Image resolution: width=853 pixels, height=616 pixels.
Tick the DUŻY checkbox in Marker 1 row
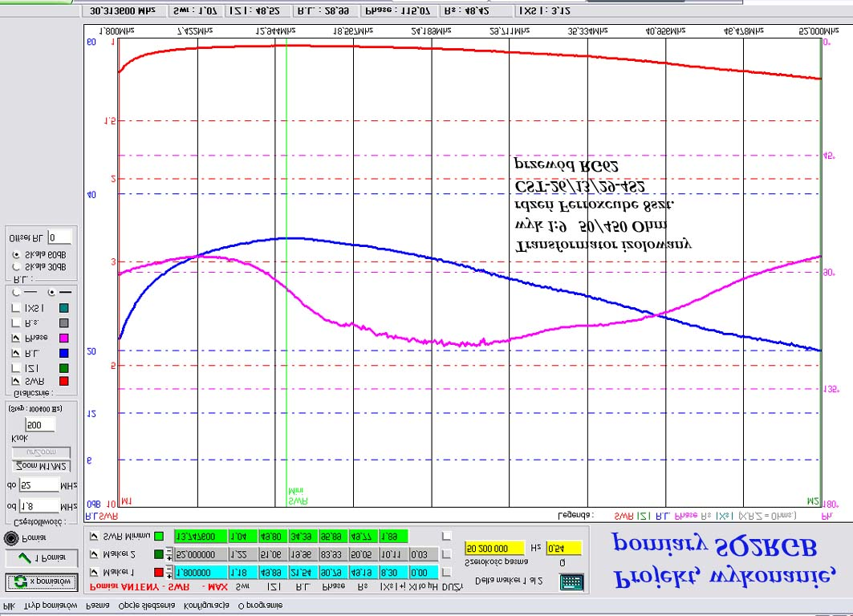pyautogui.click(x=447, y=572)
